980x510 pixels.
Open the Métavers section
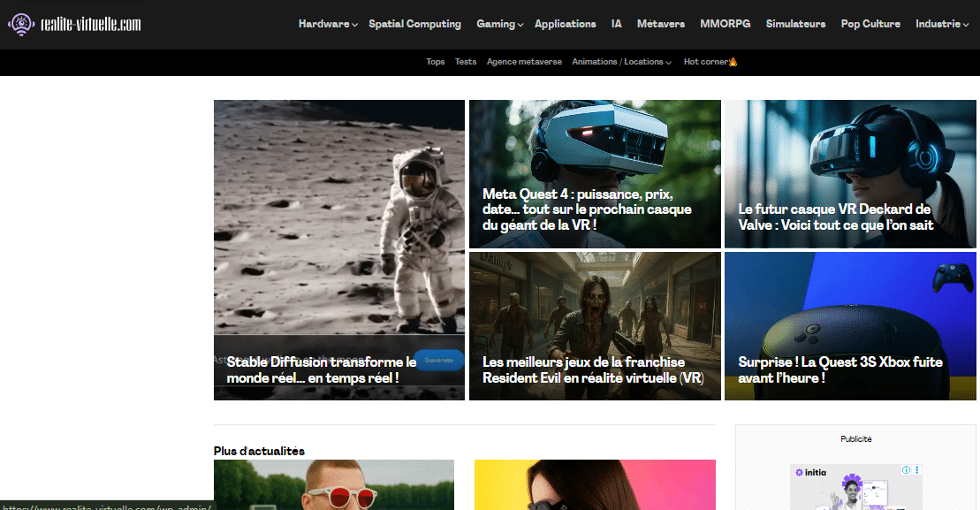661,24
